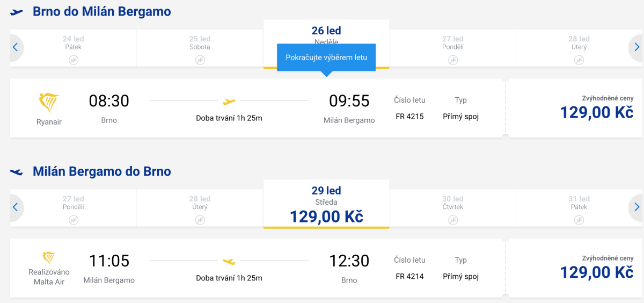Image resolution: width=644 pixels, height=303 pixels.
Task: Select the 27 led Pondělí outbound date tab
Action: pyautogui.click(x=452, y=48)
